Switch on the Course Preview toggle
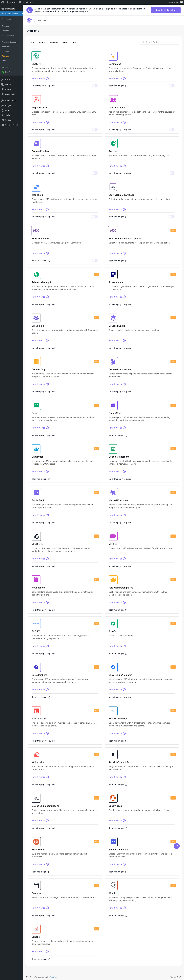This screenshot has width=184, height=980. click(94, 173)
